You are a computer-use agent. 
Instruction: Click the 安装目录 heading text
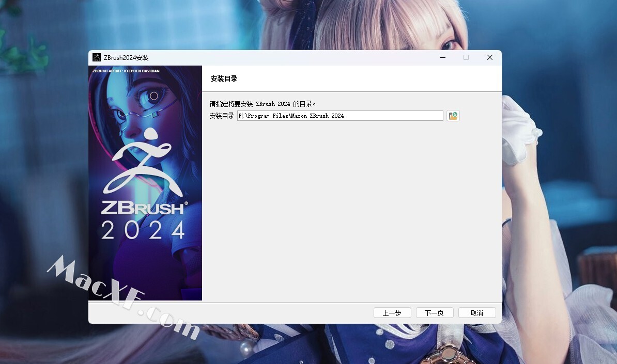[x=224, y=78]
